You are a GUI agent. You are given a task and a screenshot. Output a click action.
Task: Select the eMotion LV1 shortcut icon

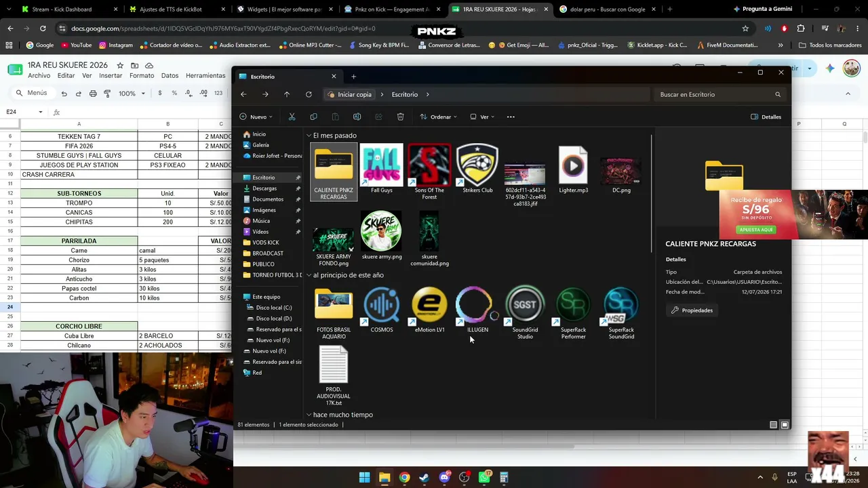[429, 306]
